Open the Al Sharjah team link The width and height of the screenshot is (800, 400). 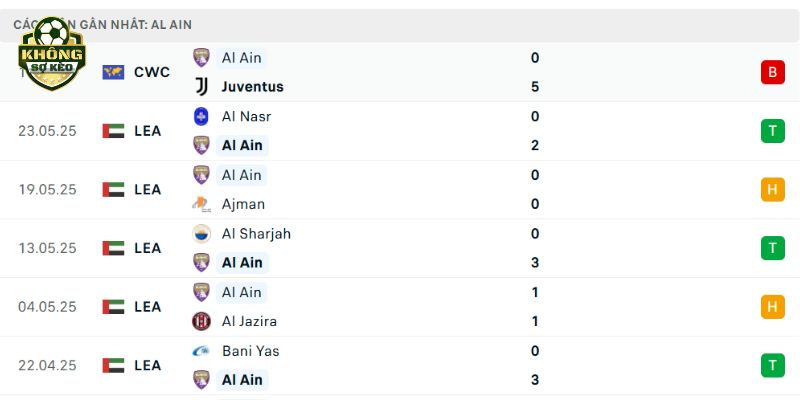click(256, 234)
